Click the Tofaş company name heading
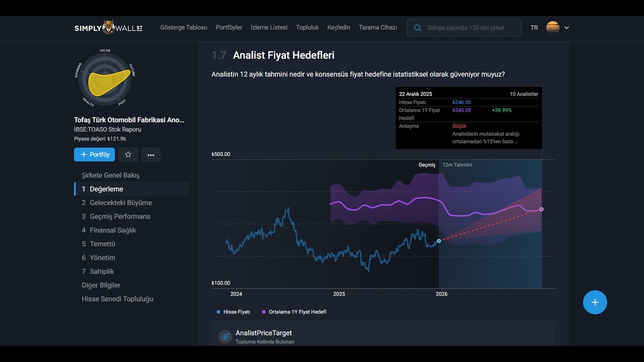The width and height of the screenshot is (644, 362). click(x=129, y=120)
